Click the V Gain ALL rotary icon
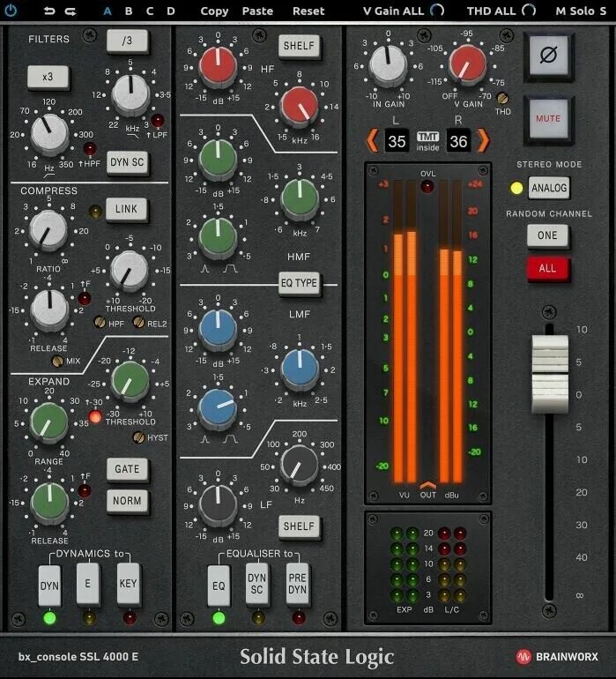616x679 pixels. 437,11
